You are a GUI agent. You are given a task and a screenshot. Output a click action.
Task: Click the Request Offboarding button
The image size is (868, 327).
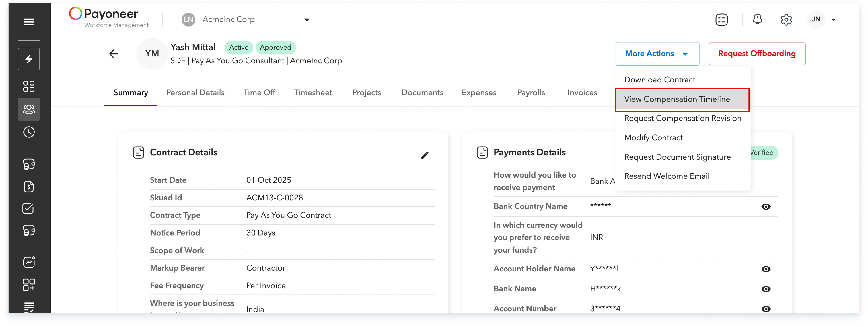tap(757, 54)
